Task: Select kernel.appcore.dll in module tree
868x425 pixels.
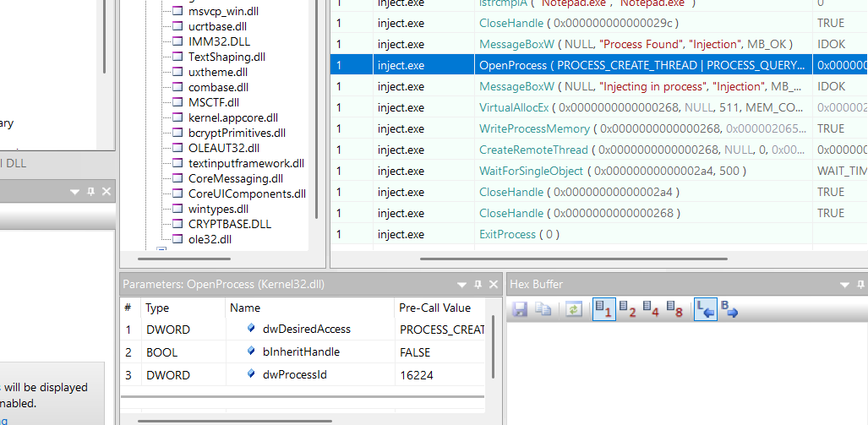Action: [x=232, y=117]
